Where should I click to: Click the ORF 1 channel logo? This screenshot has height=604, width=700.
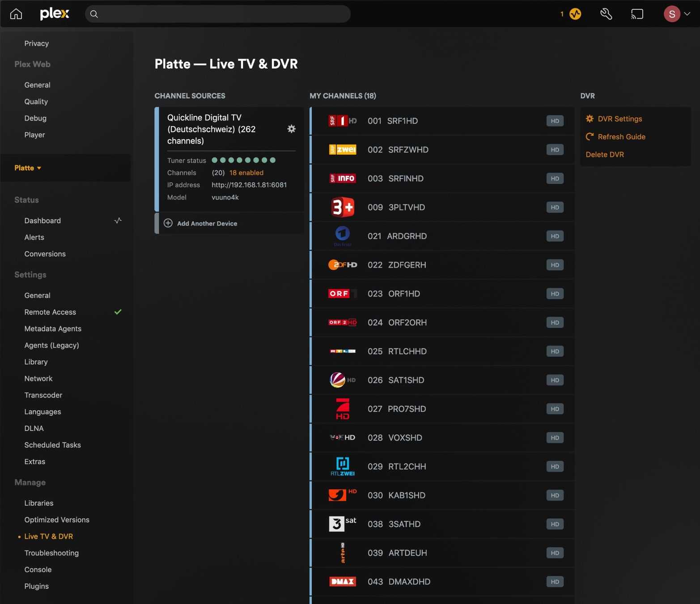tap(343, 293)
